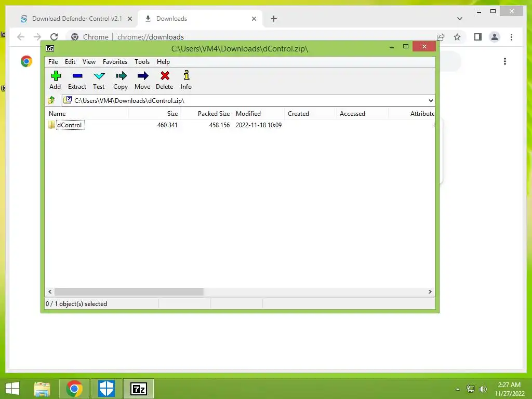Toggle Chrome side panel icon
The image size is (532, 399).
click(x=478, y=37)
